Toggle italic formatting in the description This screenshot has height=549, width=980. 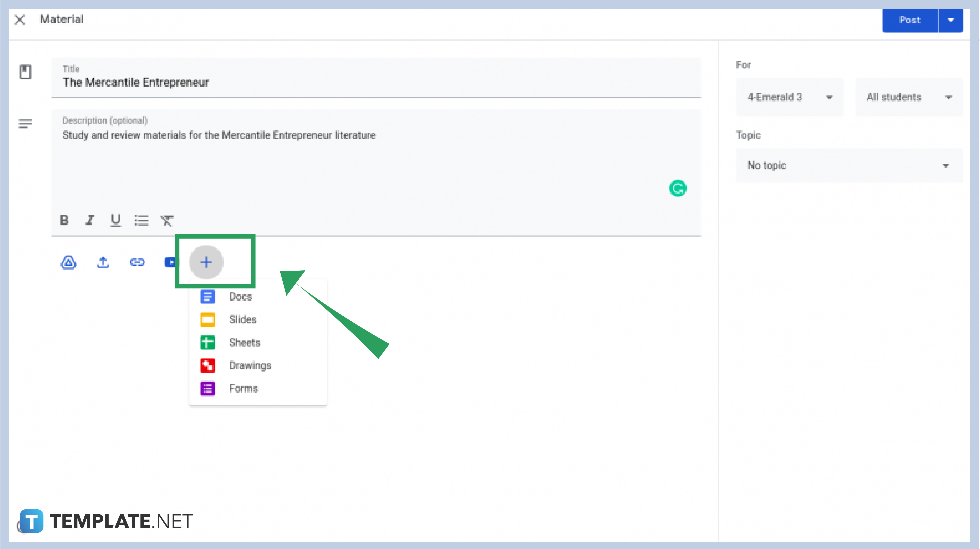point(90,220)
